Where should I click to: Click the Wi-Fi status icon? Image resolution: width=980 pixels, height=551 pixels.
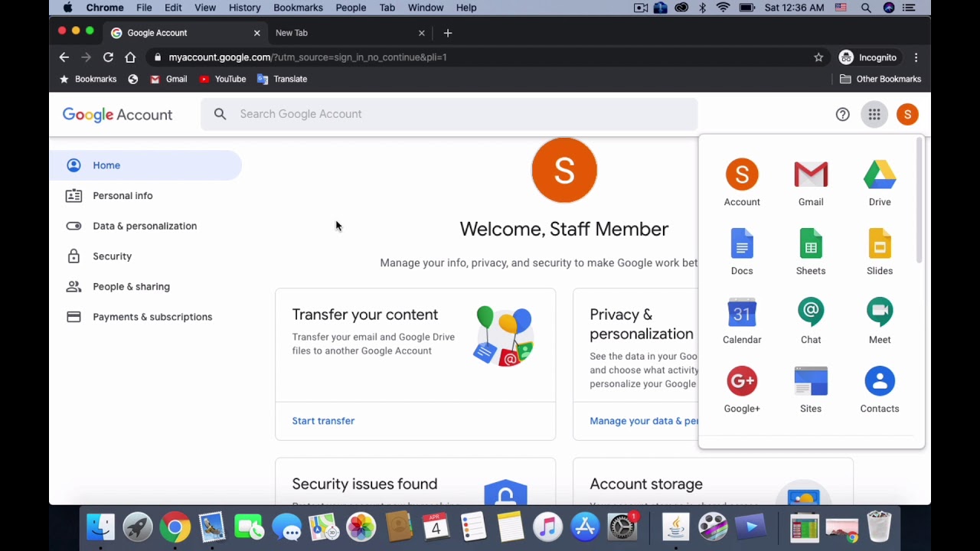723,8
